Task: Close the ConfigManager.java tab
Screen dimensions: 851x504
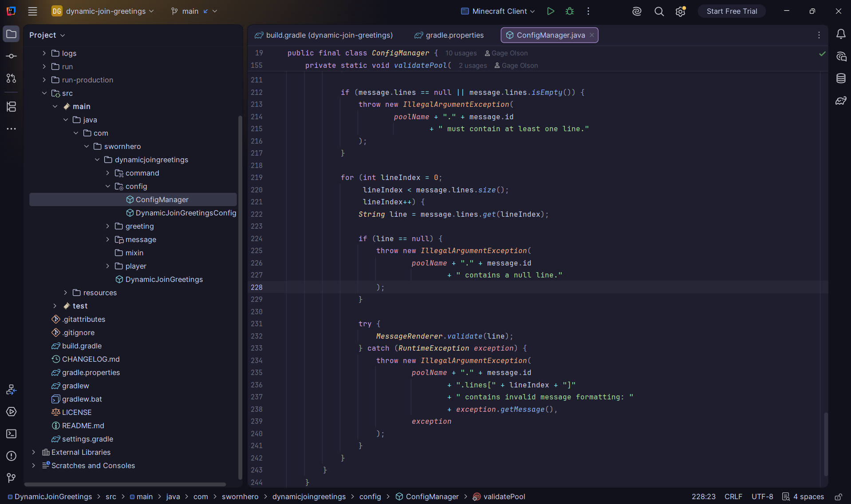Action: point(591,35)
